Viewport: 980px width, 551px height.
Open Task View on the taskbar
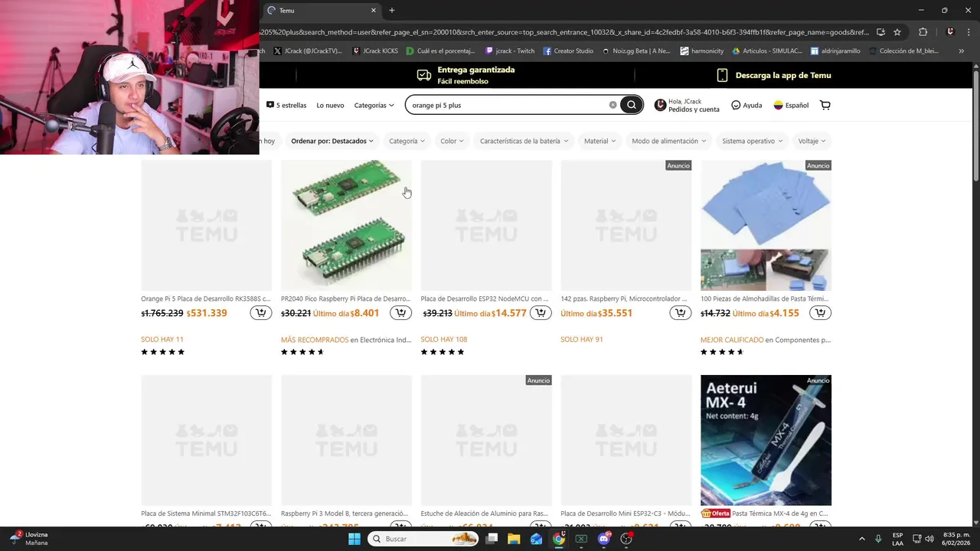tap(492, 539)
